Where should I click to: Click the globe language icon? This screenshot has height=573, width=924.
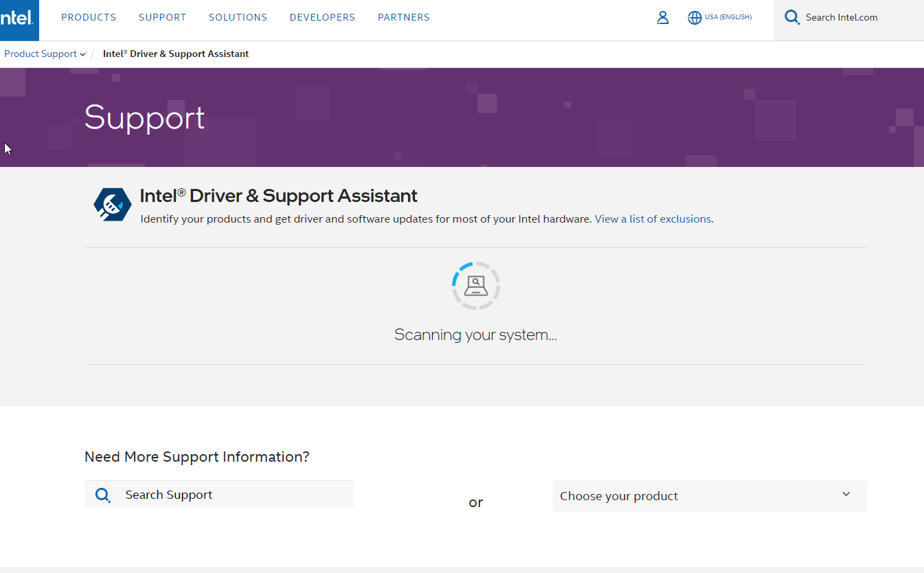tap(694, 17)
